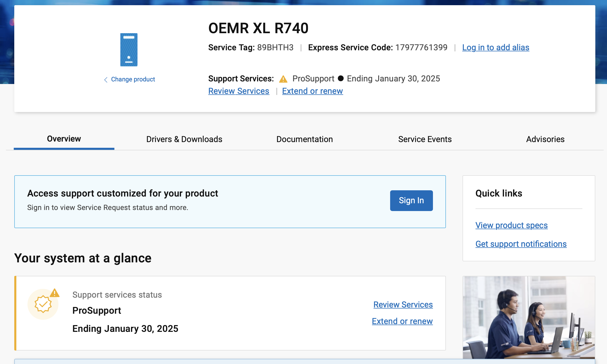
Task: Click Extend or renew in status card
Action: (x=402, y=321)
